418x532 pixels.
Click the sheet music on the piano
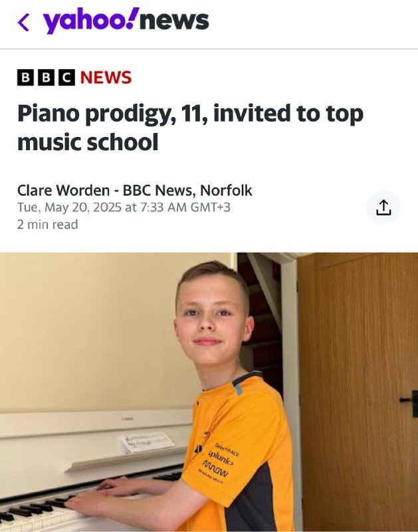pyautogui.click(x=147, y=442)
